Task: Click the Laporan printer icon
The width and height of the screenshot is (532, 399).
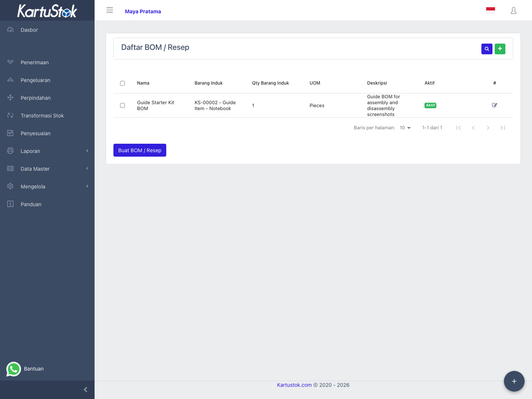Action: (x=10, y=151)
